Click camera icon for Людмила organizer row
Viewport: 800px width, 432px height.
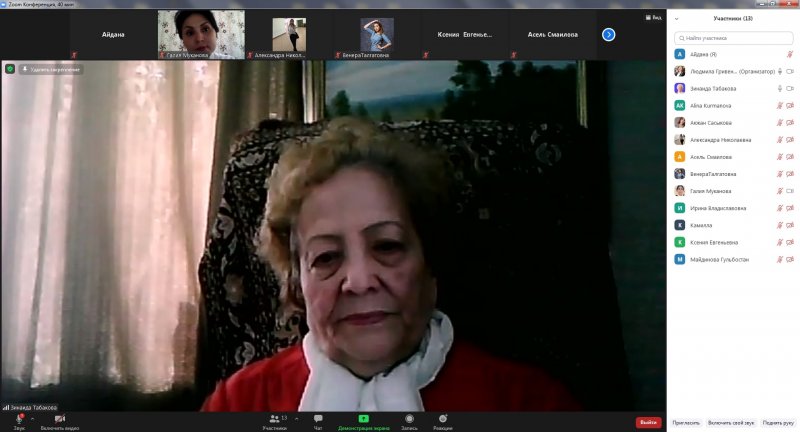(790, 71)
